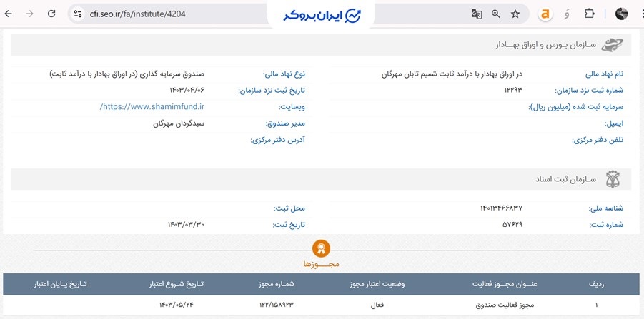Click the orange licenses medal icon
The image size is (644, 319).
(321, 248)
